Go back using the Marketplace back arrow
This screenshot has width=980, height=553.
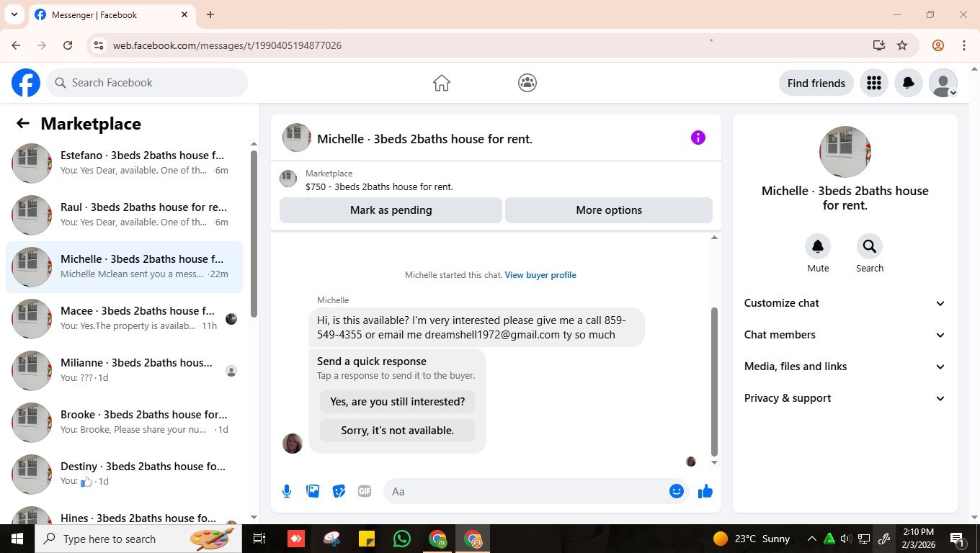click(x=23, y=123)
